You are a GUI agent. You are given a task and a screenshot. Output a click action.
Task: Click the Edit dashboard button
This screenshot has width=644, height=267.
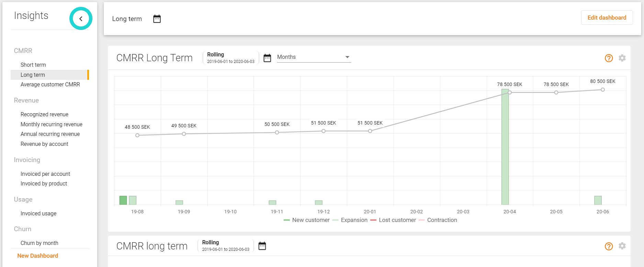pos(607,18)
